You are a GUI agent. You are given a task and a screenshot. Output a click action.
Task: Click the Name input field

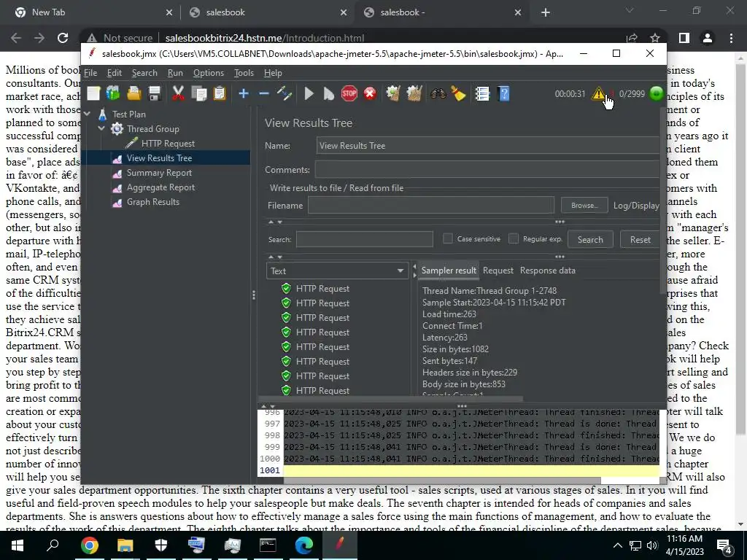click(x=488, y=146)
